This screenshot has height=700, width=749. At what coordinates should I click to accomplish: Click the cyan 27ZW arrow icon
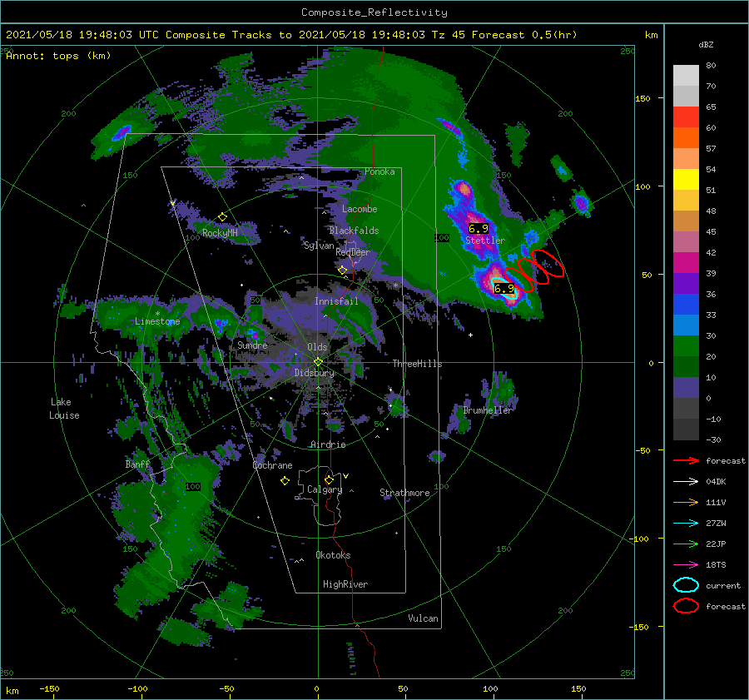(x=686, y=524)
